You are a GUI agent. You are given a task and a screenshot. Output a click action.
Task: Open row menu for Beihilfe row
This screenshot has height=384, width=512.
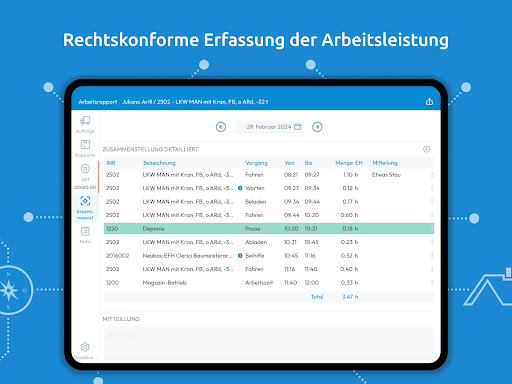point(432,256)
